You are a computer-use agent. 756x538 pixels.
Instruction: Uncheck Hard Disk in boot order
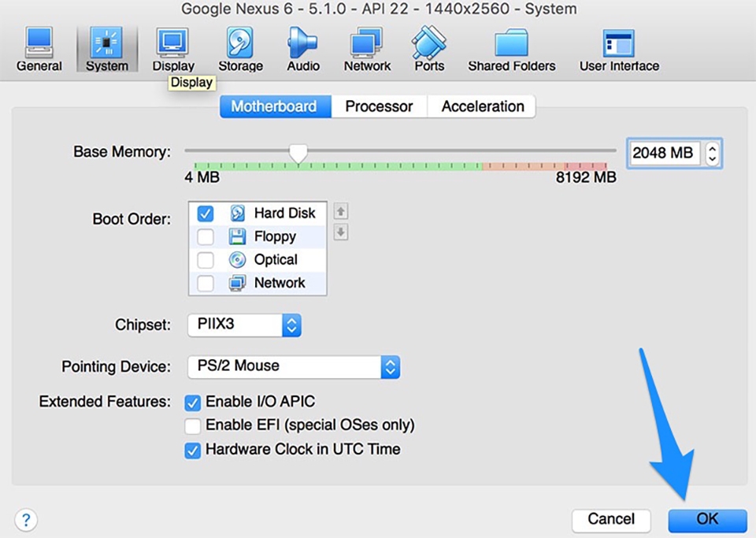click(206, 213)
